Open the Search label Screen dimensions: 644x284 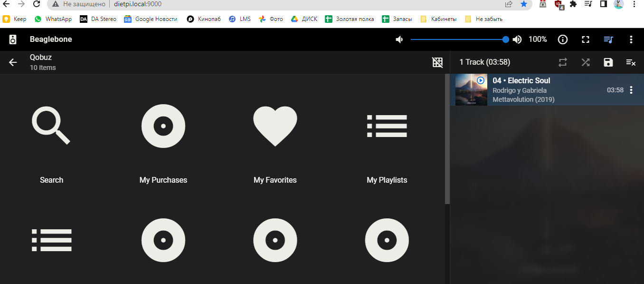point(51,180)
